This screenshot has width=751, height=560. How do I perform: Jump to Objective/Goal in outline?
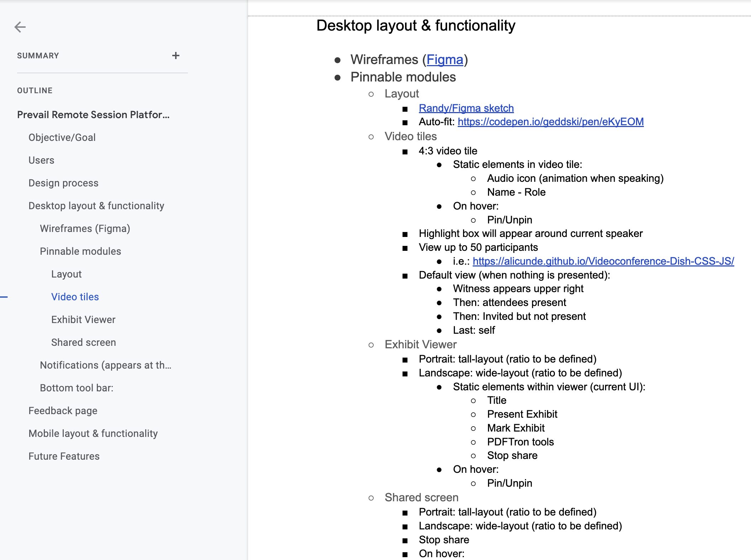(62, 137)
